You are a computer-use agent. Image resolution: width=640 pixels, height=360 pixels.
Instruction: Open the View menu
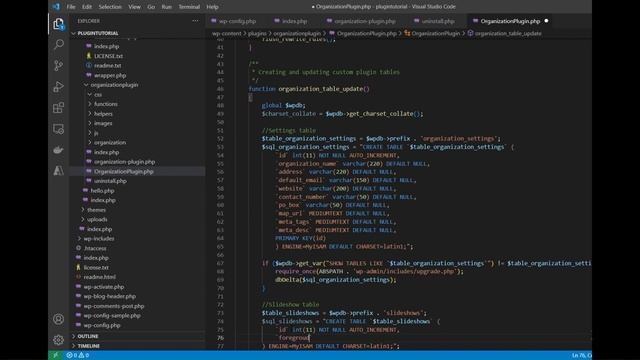134,7
